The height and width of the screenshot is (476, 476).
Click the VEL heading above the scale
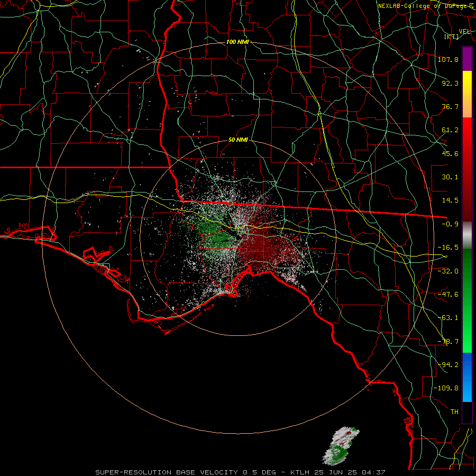pos(464,32)
